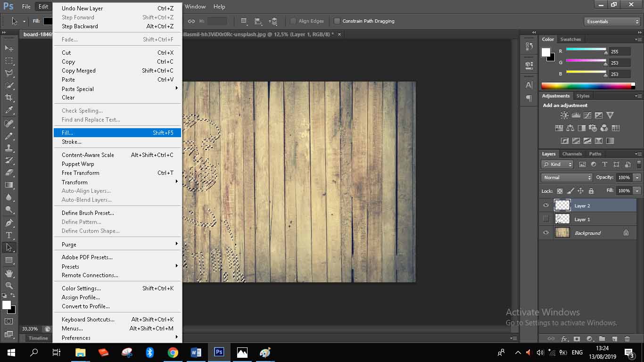The width and height of the screenshot is (644, 362).
Task: Enable Constrain Path Dragging checkbox
Action: click(x=337, y=21)
